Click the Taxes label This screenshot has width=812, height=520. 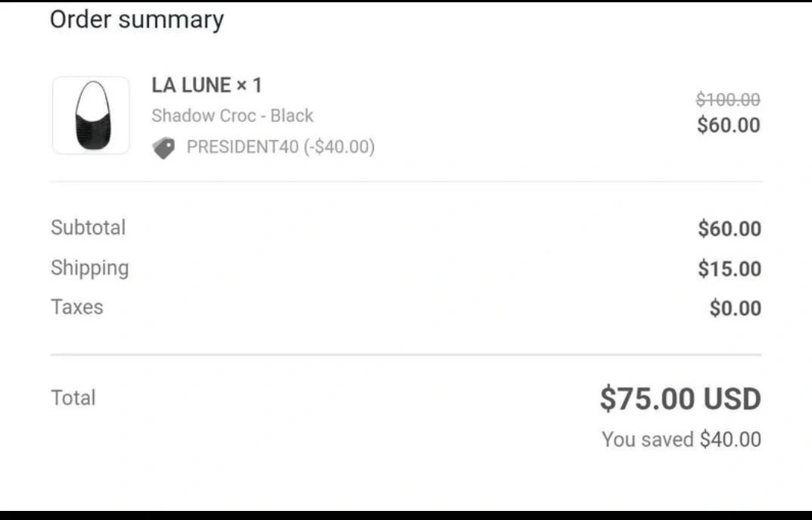click(76, 307)
